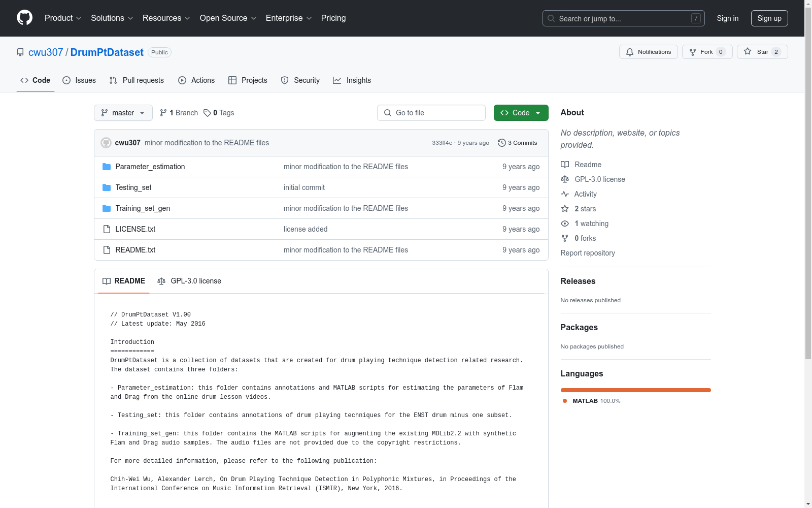812x508 pixels.
Task: Click the README.txt file icon
Action: (x=107, y=250)
